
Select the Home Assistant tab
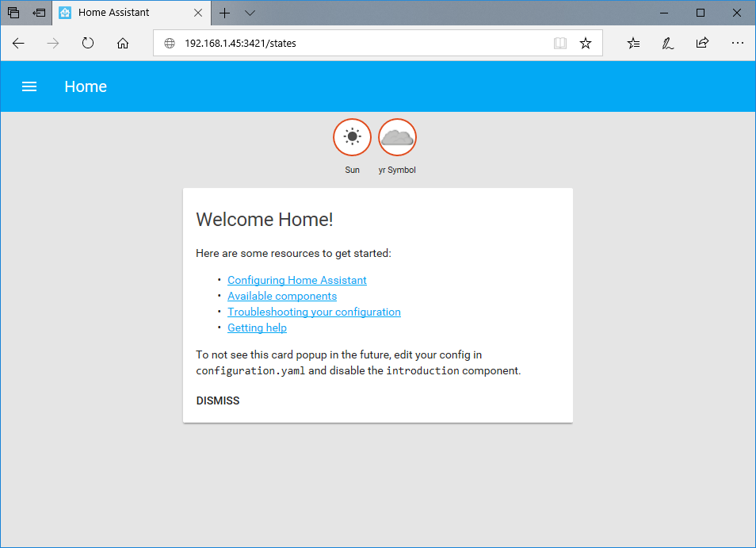coord(131,13)
